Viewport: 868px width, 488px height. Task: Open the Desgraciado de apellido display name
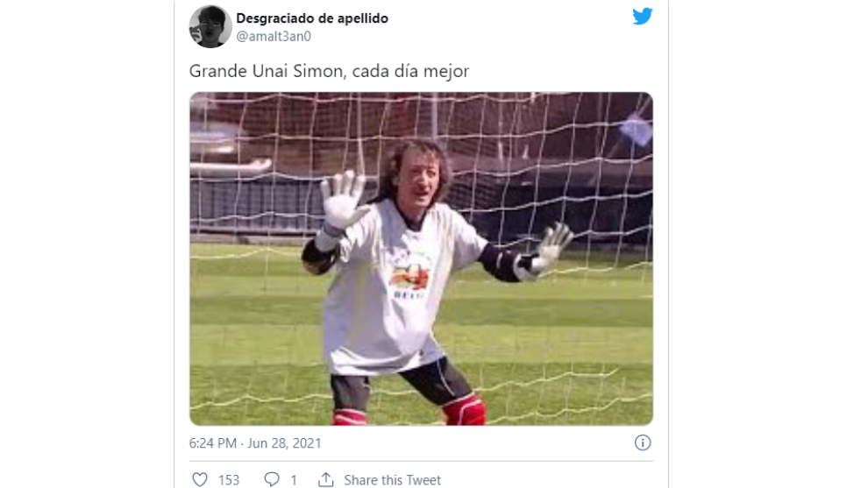click(312, 18)
